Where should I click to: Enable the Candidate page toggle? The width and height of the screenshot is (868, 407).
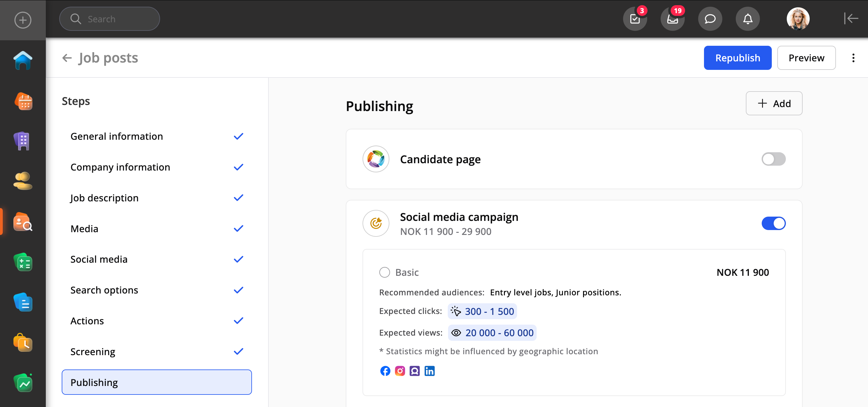pos(773,159)
